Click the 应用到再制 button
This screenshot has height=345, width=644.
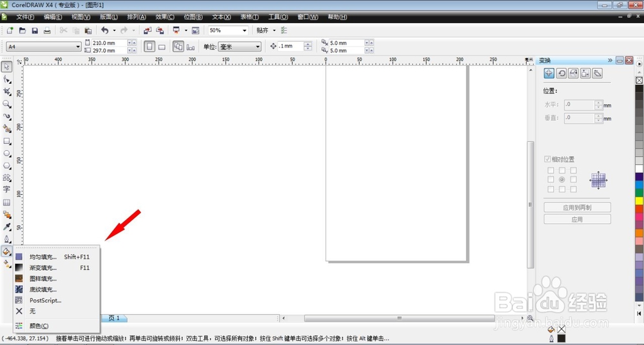coord(577,208)
